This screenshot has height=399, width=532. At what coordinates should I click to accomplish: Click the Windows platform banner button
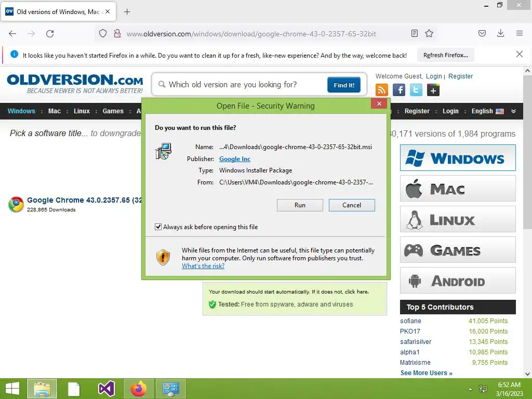tap(458, 158)
